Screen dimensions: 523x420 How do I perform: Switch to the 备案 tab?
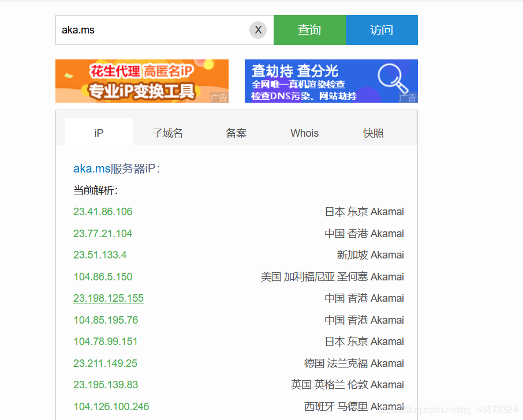click(x=236, y=133)
